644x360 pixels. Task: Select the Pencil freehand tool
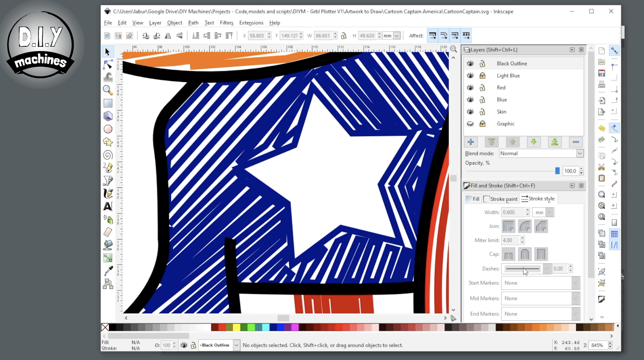(108, 168)
